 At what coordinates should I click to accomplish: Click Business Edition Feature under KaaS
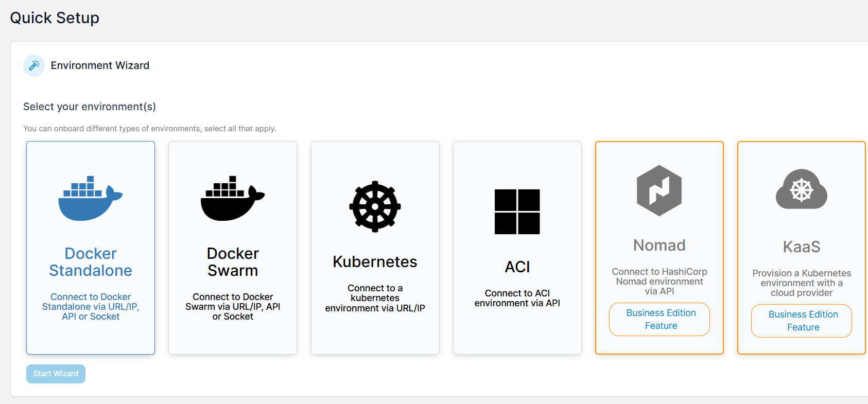802,321
